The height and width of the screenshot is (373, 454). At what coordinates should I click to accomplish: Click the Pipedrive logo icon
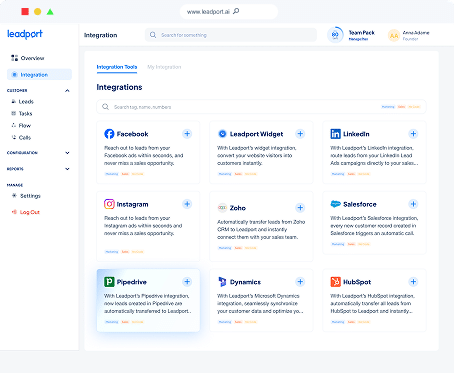click(x=109, y=282)
